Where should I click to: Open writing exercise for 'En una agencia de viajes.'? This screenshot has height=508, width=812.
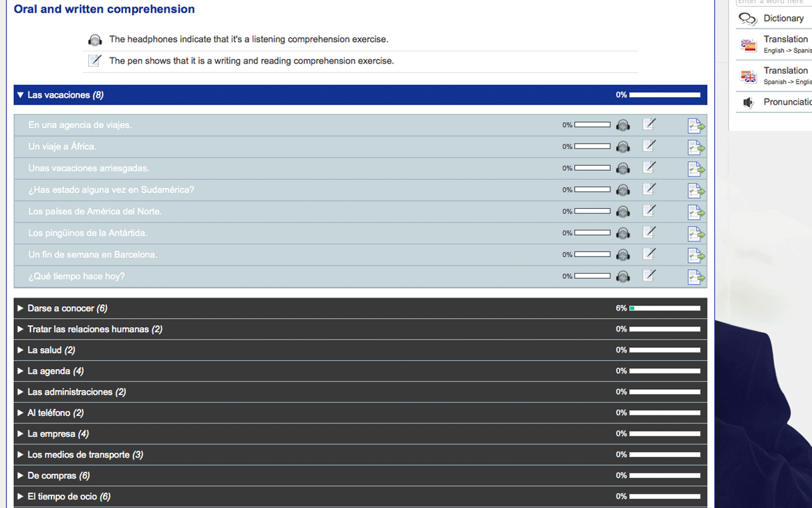click(x=649, y=124)
